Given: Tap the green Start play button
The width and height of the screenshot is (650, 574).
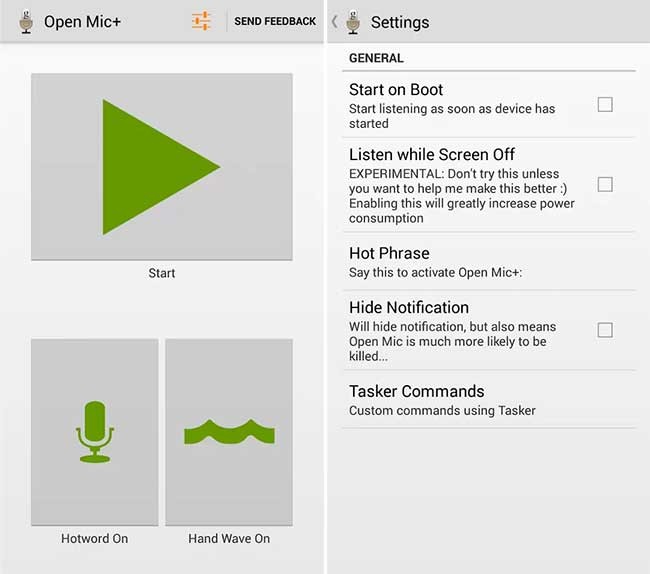Looking at the screenshot, I should pyautogui.click(x=162, y=167).
